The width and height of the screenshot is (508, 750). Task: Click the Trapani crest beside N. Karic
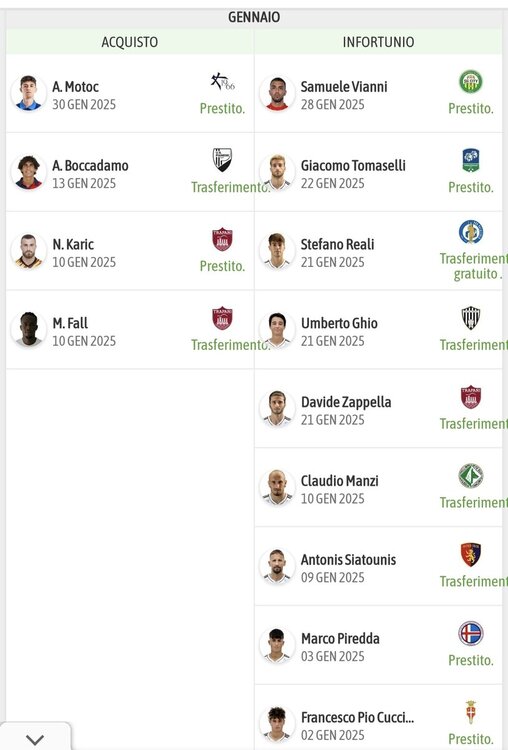point(222,239)
